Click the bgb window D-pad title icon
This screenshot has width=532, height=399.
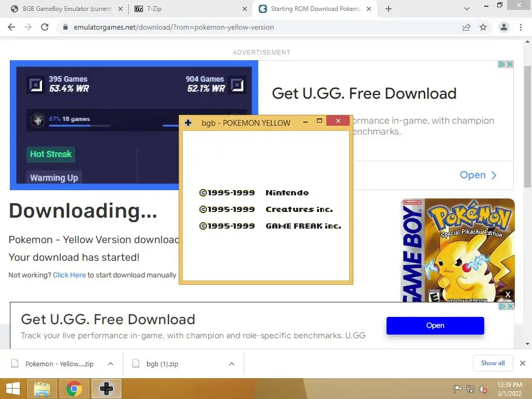tap(188, 123)
